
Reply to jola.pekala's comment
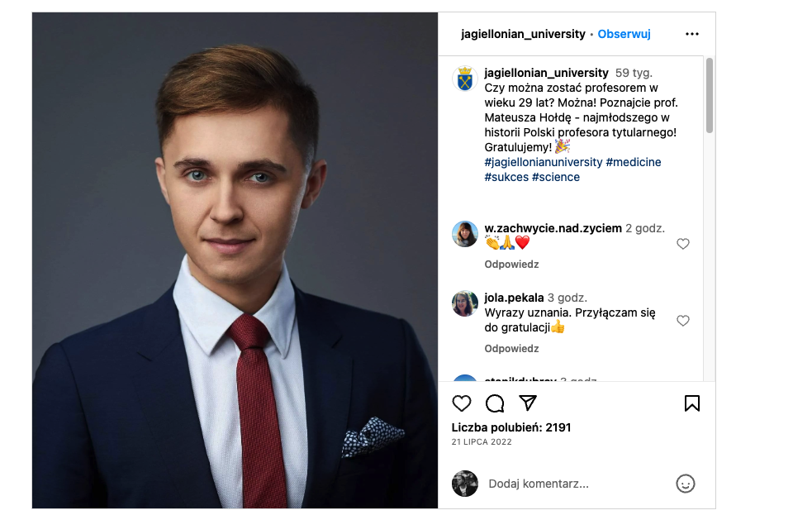click(x=511, y=349)
